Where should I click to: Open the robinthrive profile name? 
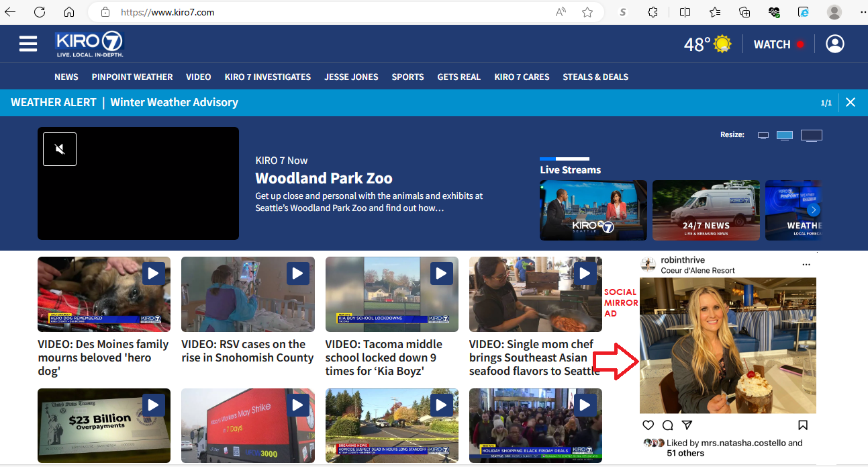(683, 260)
